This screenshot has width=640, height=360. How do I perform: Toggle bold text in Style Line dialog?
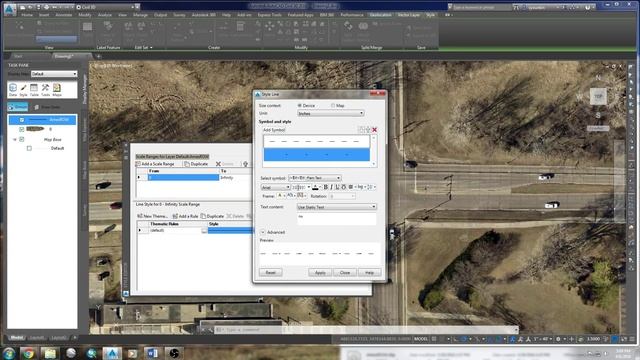coord(326,187)
